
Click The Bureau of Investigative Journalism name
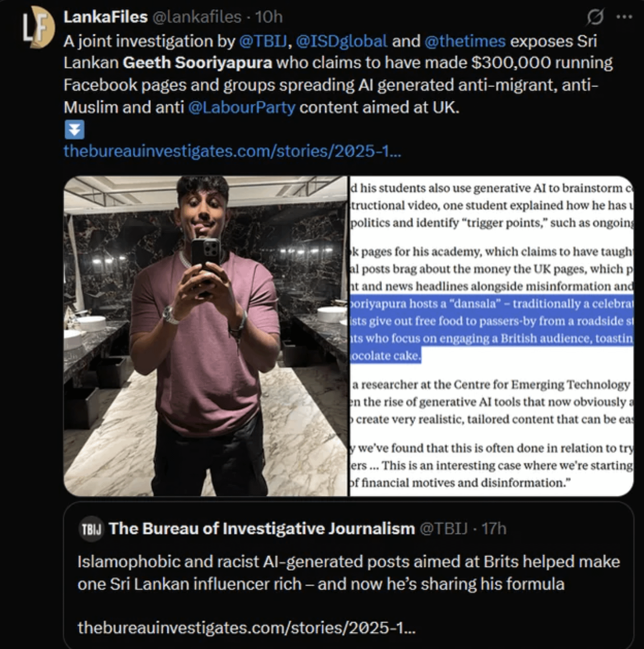click(262, 529)
